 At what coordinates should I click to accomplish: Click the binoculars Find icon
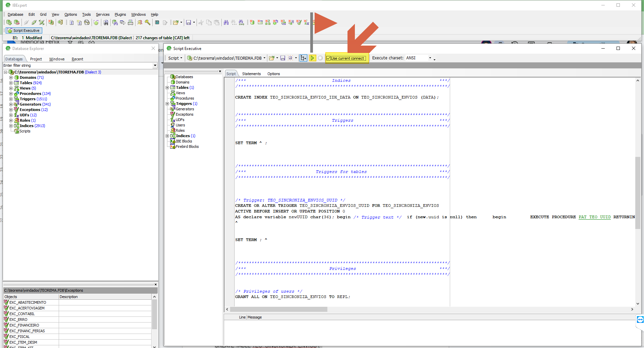tap(226, 22)
